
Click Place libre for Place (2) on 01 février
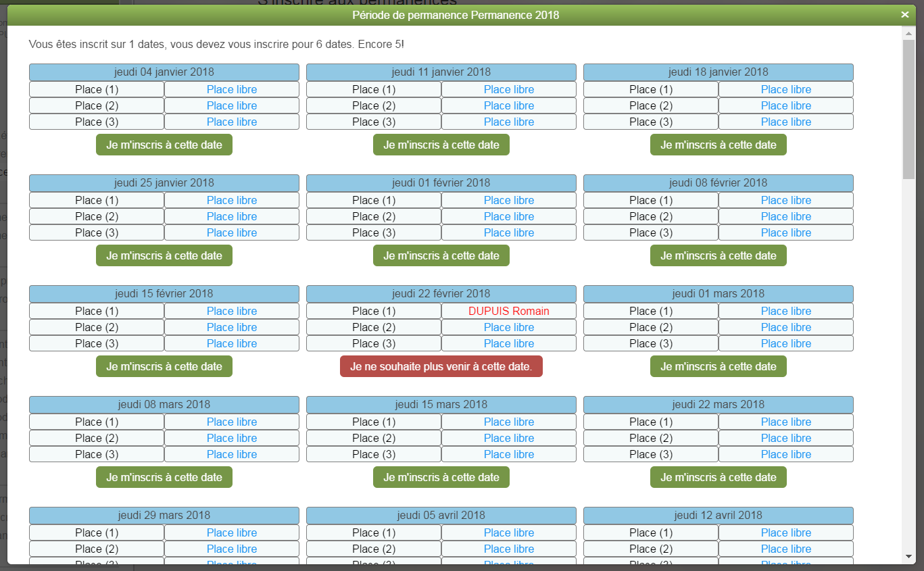click(x=509, y=216)
